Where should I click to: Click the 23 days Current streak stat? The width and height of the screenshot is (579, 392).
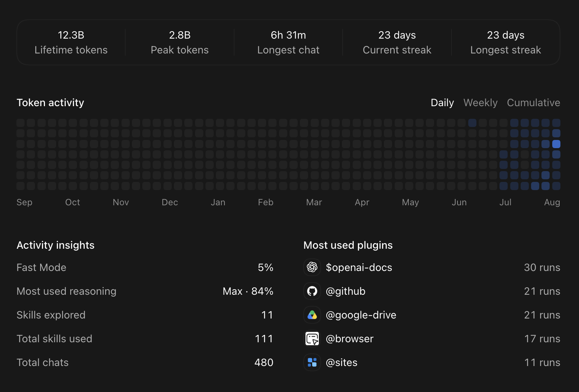pyautogui.click(x=397, y=42)
